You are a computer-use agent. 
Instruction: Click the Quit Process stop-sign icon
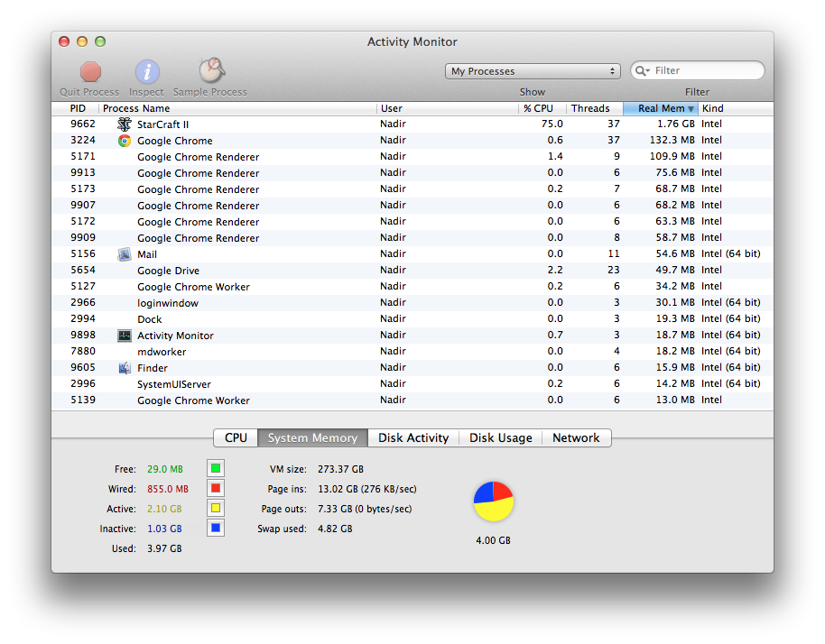click(x=90, y=72)
